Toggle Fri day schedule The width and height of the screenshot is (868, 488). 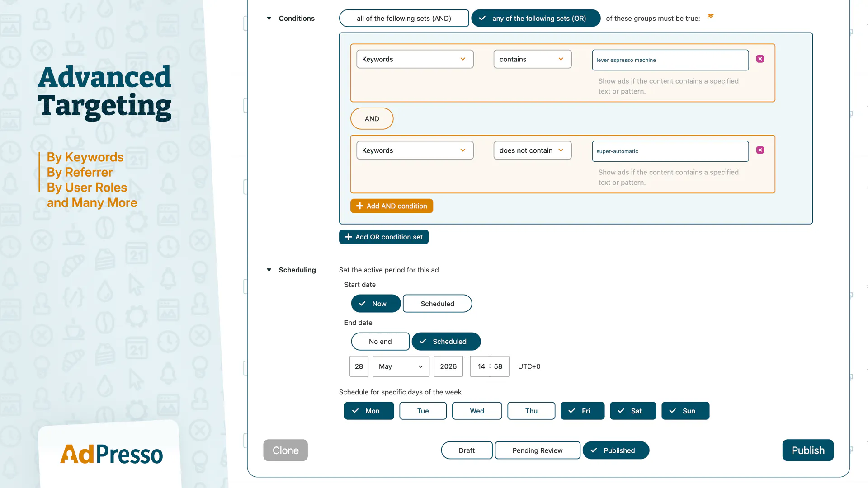tap(582, 411)
